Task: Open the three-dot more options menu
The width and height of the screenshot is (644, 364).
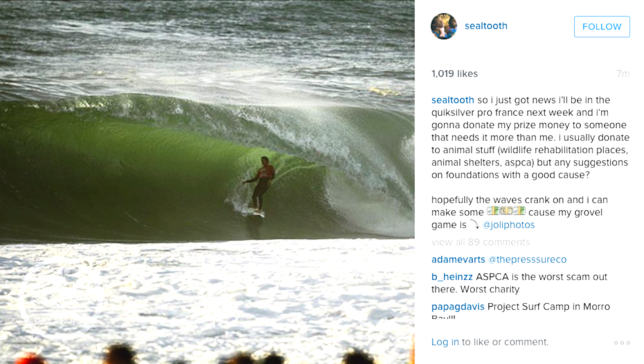Action: click(622, 343)
